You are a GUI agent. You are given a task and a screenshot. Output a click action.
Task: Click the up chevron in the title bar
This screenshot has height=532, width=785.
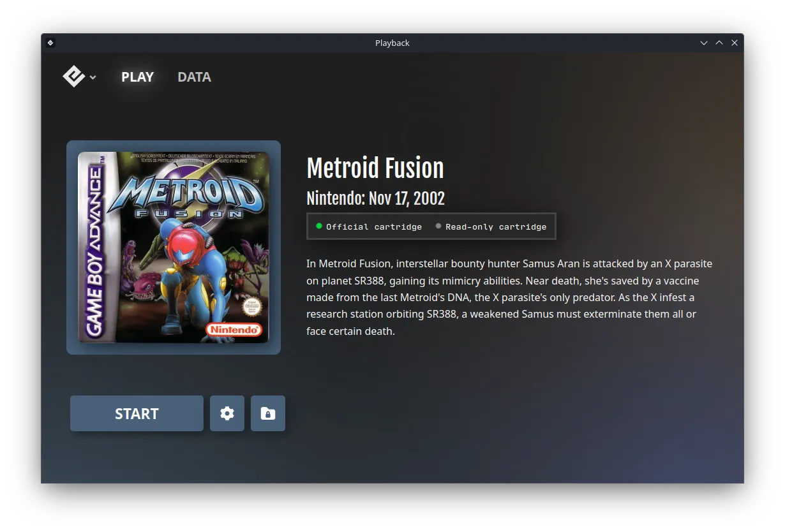pos(719,43)
